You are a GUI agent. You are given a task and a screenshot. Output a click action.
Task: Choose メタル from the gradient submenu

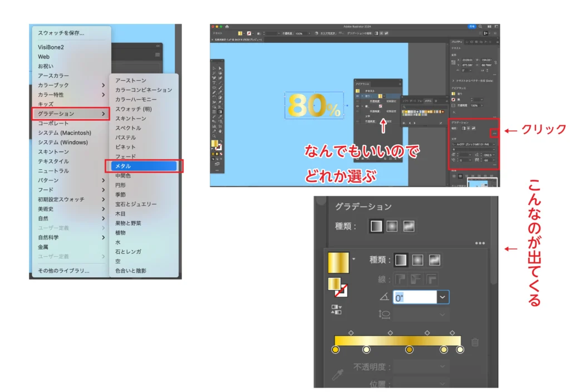[x=144, y=166]
